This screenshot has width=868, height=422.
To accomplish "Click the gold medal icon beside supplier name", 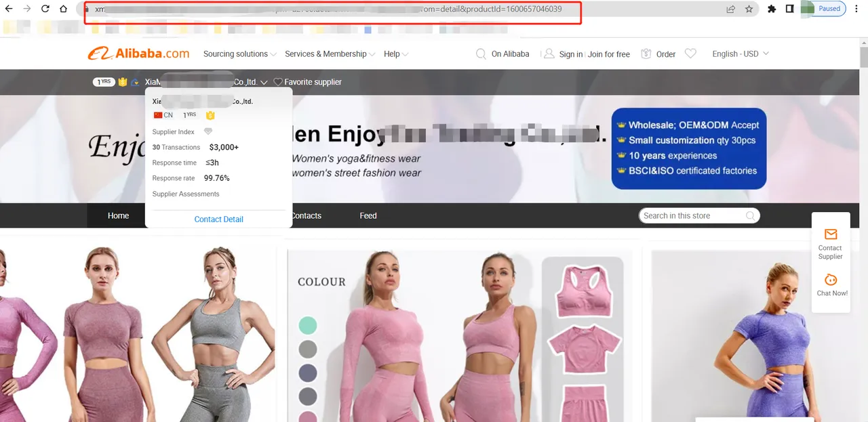I will pyautogui.click(x=121, y=81).
